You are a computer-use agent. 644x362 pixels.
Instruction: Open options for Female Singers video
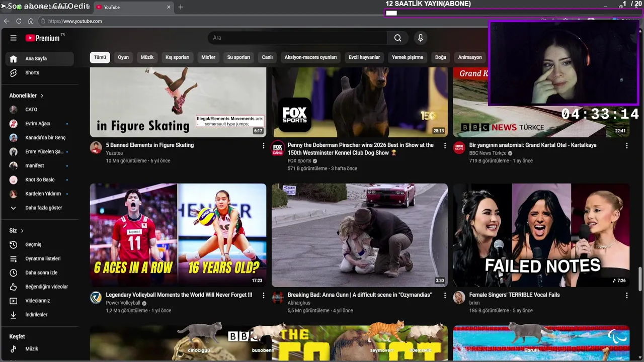click(x=626, y=295)
